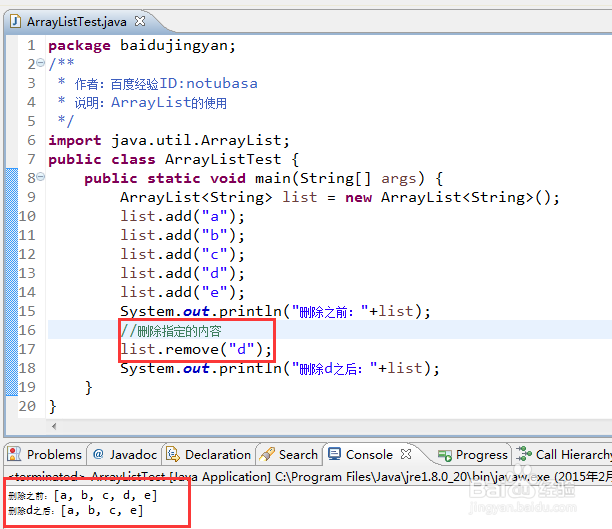Click the Problems tab icon
Screen dimensions: 612x529
14,454
